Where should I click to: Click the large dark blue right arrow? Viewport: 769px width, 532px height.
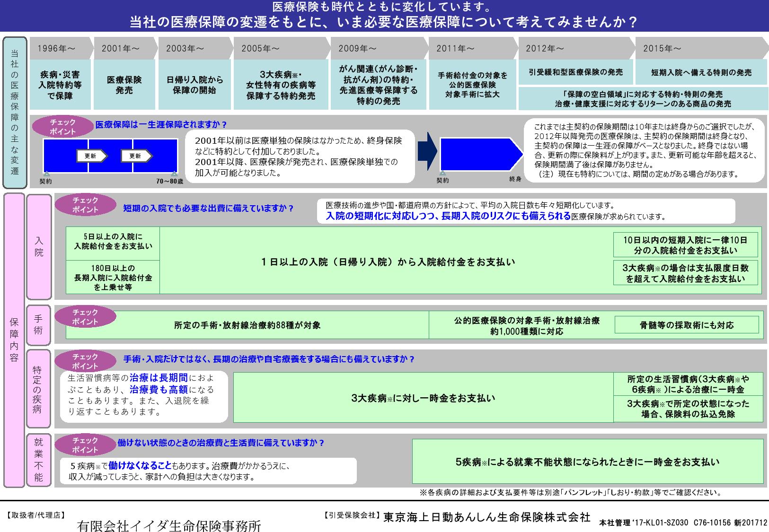pos(427,151)
